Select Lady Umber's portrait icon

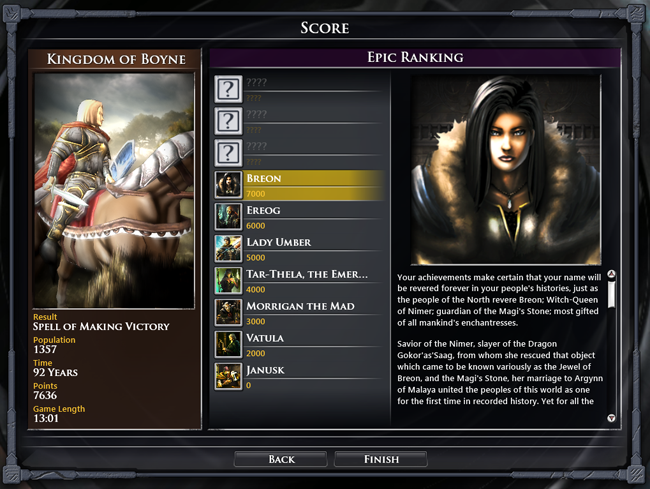(x=228, y=249)
